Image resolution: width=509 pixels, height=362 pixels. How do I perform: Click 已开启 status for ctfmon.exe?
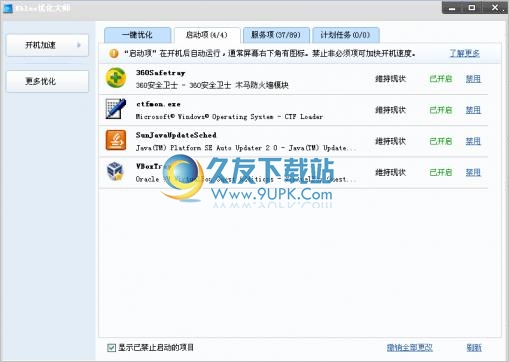(x=441, y=110)
